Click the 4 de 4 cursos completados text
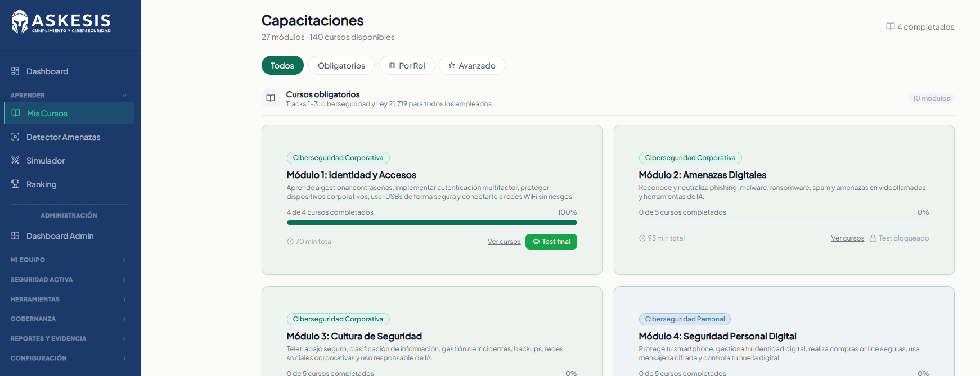This screenshot has height=376, width=980. coord(330,212)
